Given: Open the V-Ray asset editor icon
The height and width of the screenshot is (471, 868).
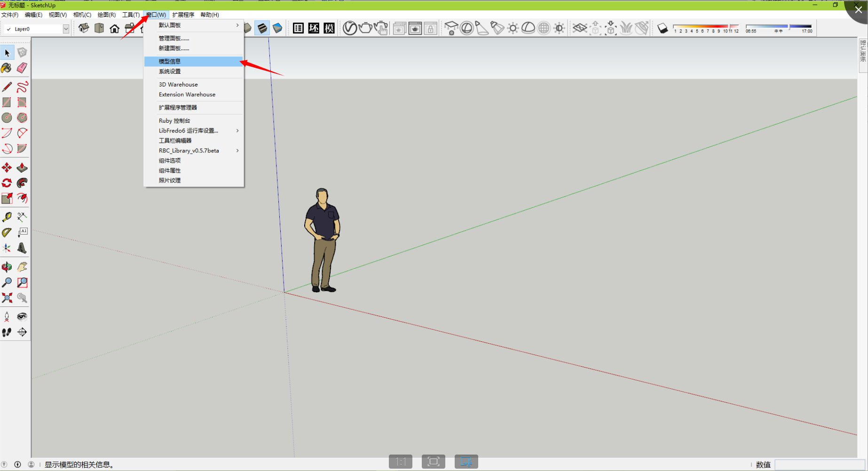Looking at the screenshot, I should tap(349, 28).
